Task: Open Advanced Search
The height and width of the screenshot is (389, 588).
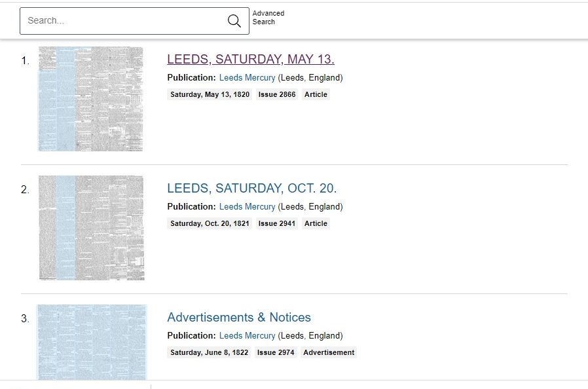Action: click(268, 17)
